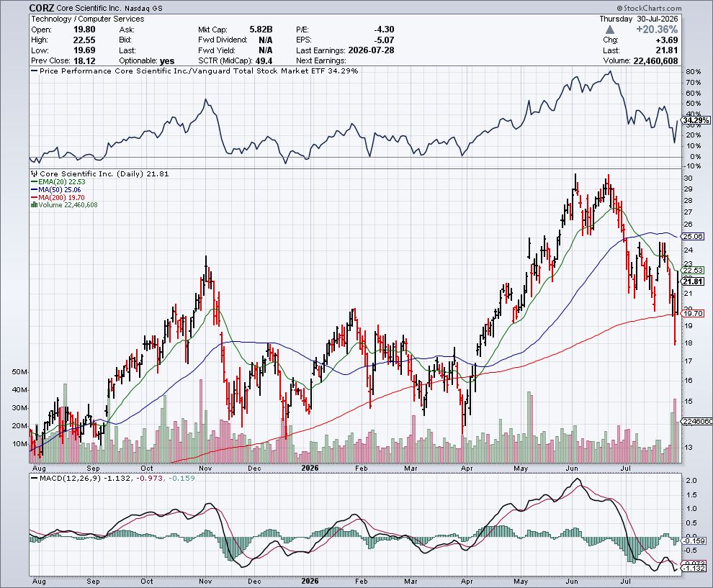Click the Optionable yes value
Screen dimensions: 713x588
click(x=167, y=61)
